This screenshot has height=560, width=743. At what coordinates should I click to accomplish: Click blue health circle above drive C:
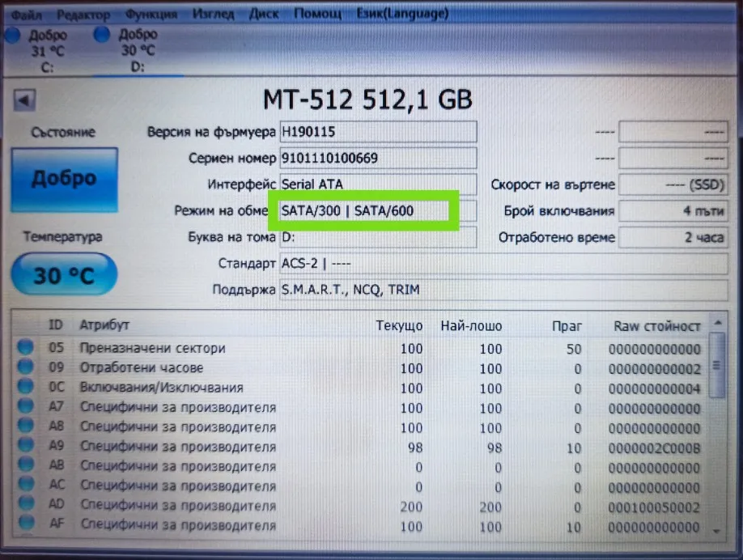11,35
